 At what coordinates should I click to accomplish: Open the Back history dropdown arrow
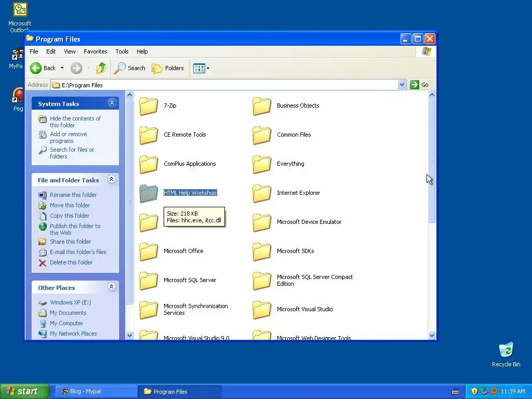62,68
